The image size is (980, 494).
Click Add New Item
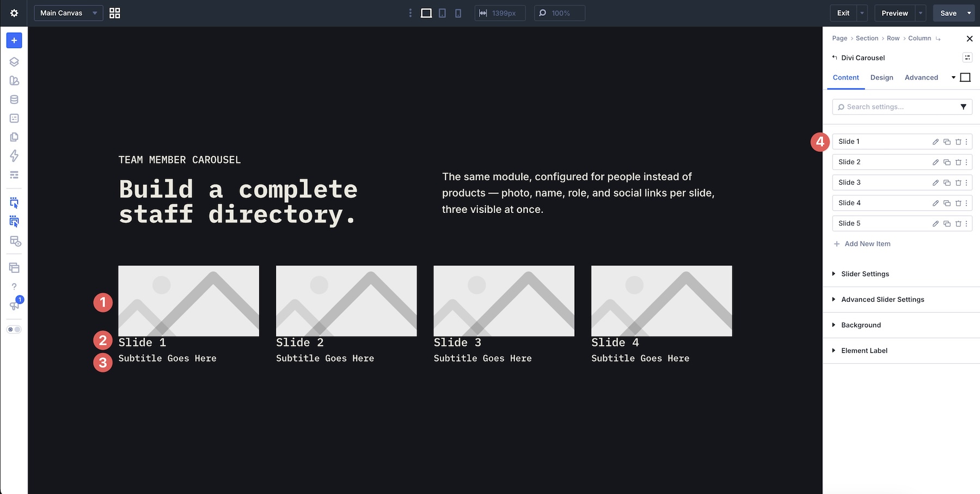point(862,244)
